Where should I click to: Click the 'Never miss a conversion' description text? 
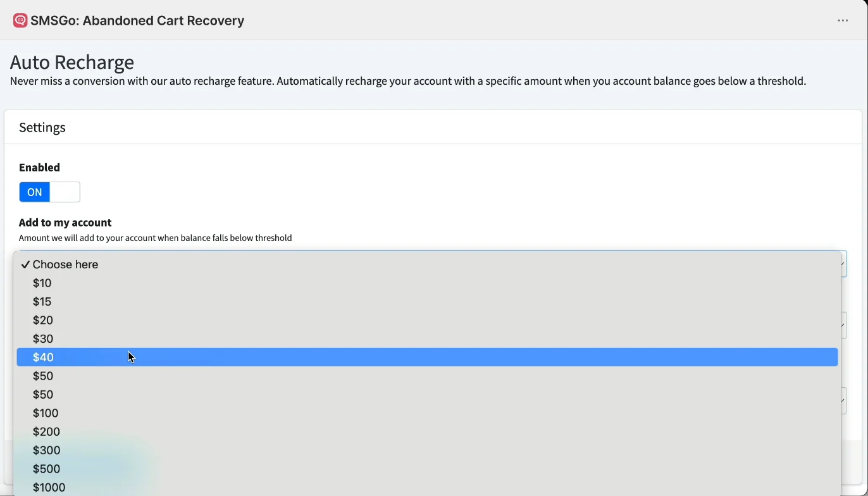click(x=409, y=82)
